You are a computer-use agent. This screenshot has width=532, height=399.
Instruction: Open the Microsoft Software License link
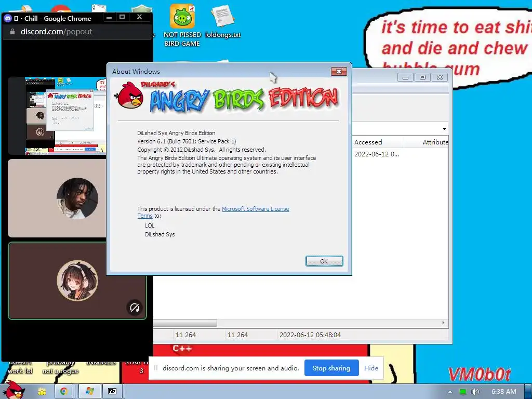click(256, 209)
